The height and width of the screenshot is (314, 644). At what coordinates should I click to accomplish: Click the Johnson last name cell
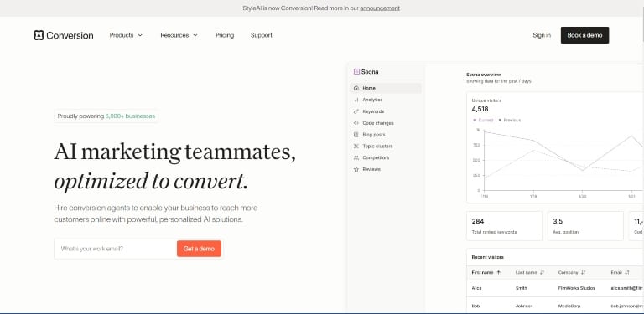pyautogui.click(x=524, y=306)
